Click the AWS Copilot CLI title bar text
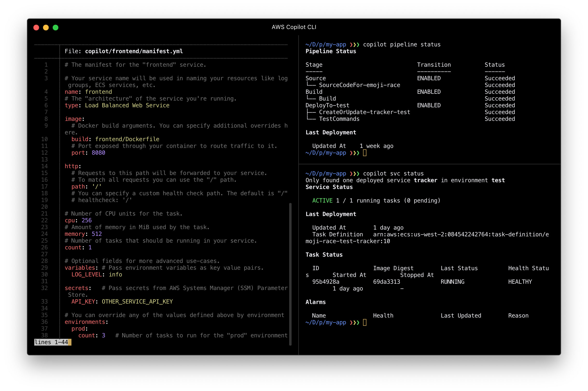588x391 pixels. (294, 27)
